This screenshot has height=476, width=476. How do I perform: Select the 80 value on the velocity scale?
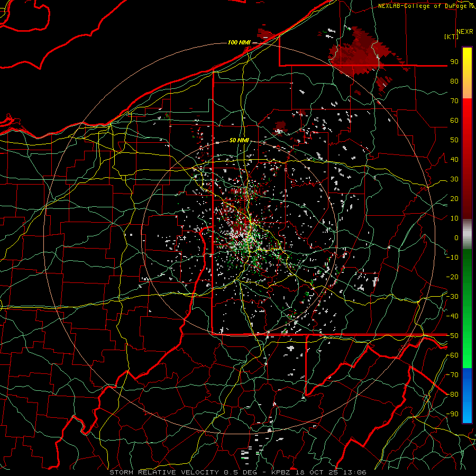454,81
